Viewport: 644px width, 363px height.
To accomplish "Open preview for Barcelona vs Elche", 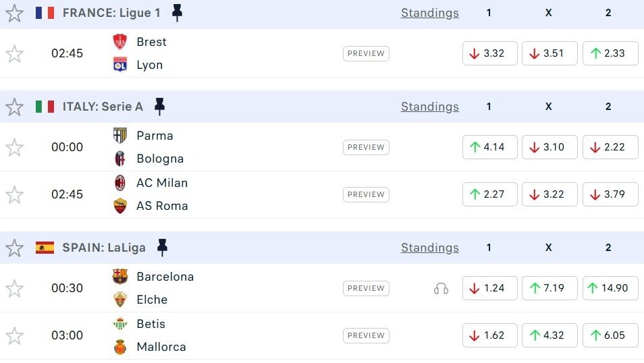I will 366,288.
